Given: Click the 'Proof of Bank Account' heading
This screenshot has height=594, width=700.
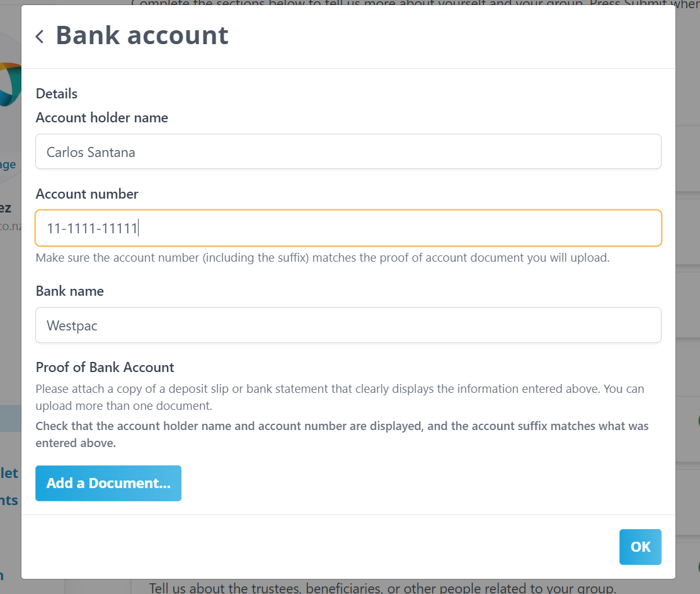Looking at the screenshot, I should 105,367.
